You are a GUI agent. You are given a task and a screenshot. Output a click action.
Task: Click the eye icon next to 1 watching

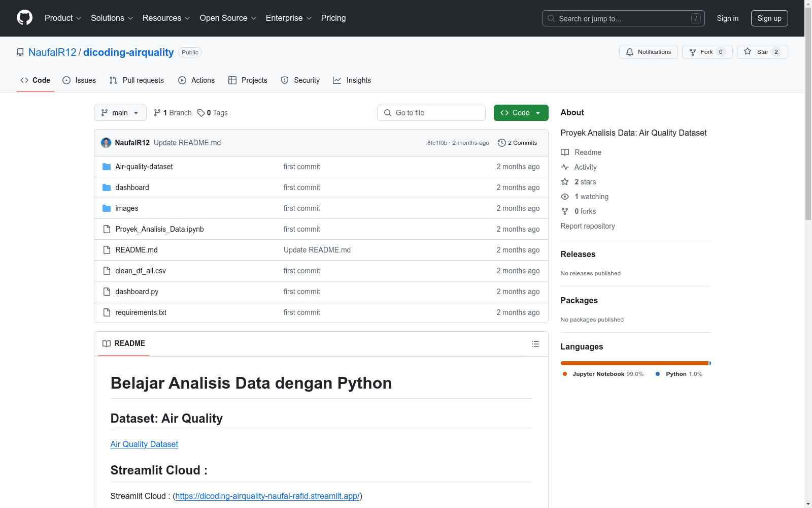565,197
